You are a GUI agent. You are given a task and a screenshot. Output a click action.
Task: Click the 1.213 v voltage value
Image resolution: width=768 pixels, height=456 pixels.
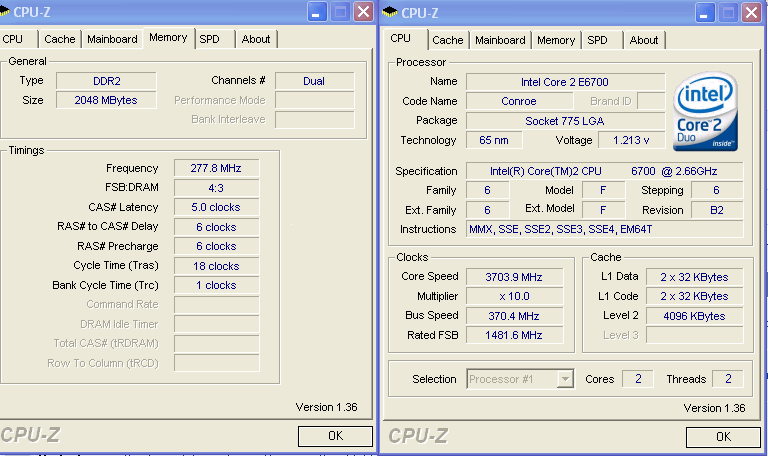[631, 141]
